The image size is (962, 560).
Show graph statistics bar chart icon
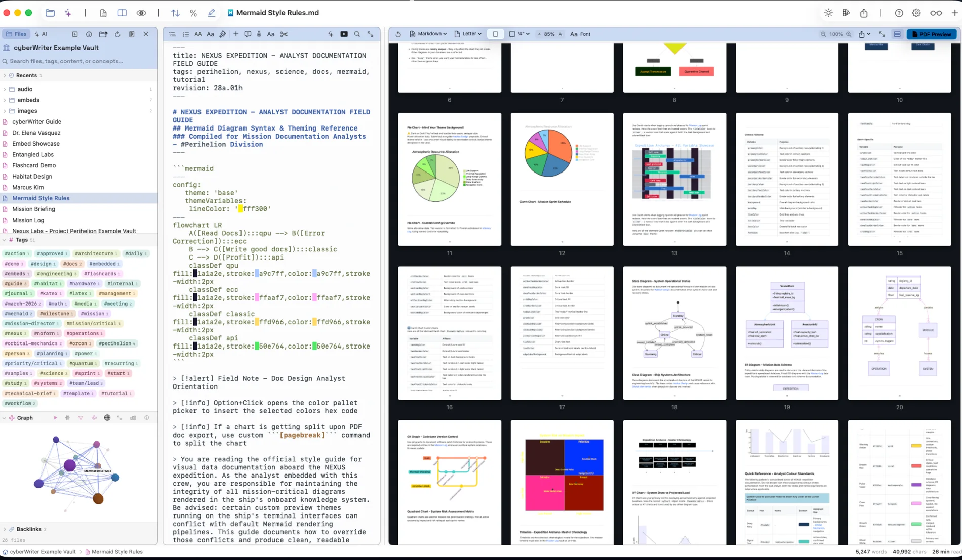133,418
